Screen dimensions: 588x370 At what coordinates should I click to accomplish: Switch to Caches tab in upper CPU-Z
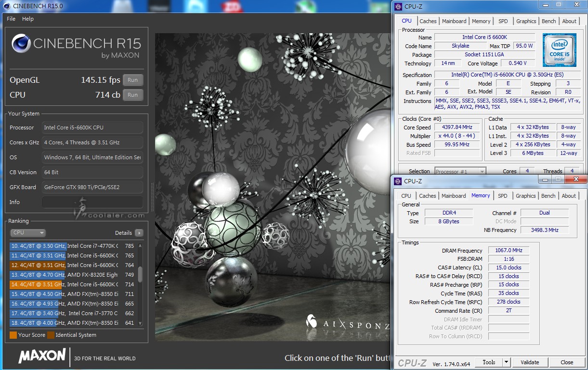(x=428, y=21)
